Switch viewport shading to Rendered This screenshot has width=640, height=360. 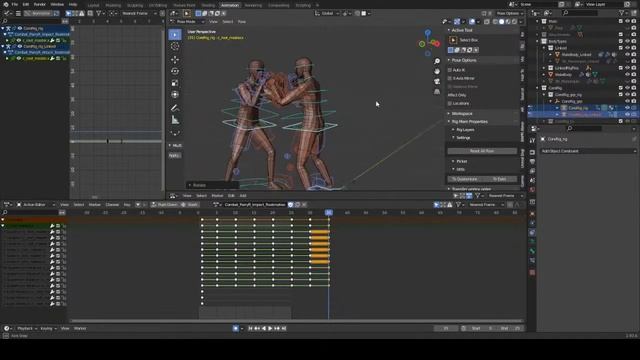point(515,22)
